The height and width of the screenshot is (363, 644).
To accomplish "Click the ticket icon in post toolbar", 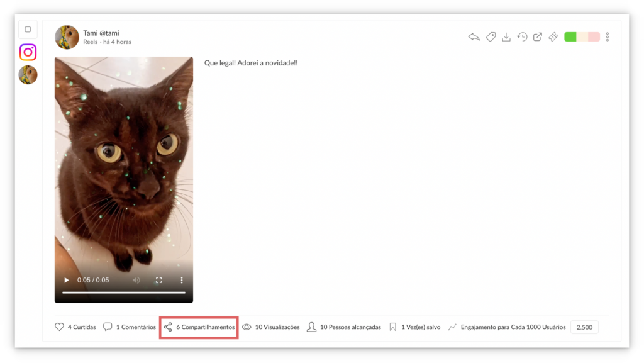I will [553, 37].
